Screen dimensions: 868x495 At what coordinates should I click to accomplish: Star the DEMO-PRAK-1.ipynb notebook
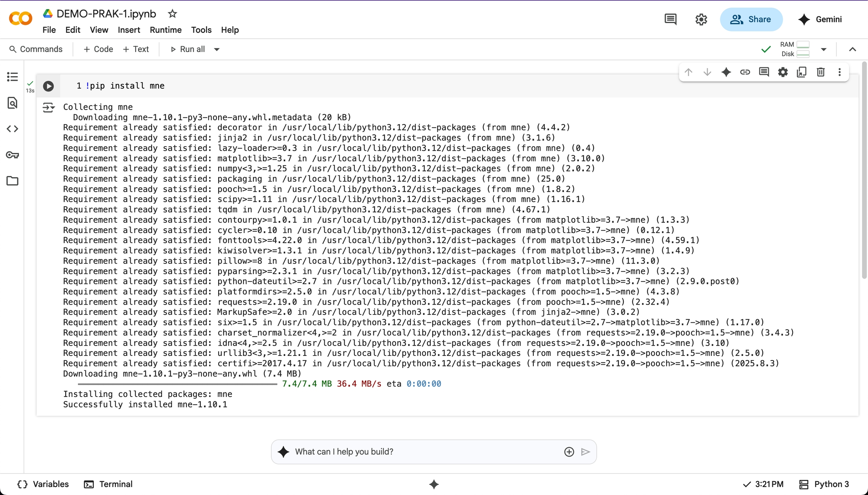(x=172, y=14)
